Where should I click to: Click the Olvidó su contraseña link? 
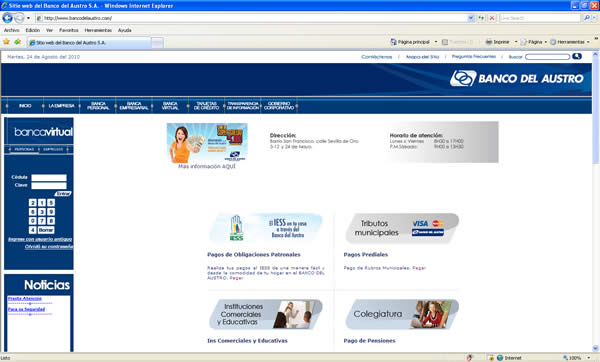click(x=49, y=247)
